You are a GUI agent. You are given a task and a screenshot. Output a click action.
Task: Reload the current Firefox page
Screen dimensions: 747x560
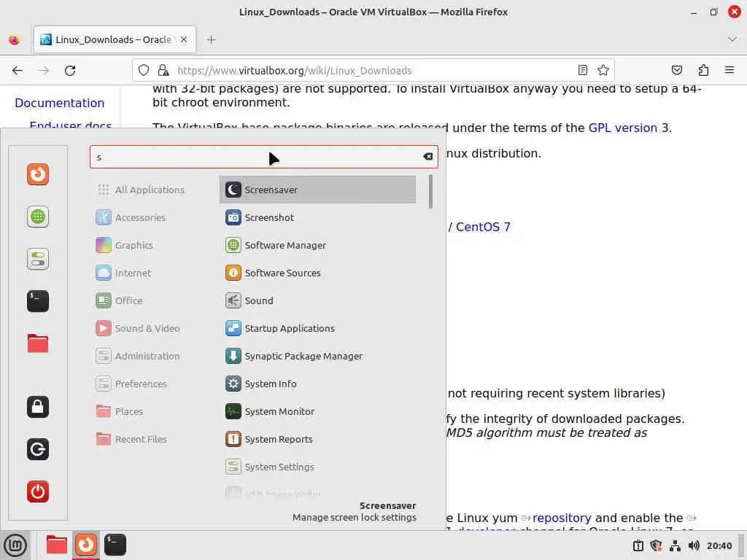(70, 71)
